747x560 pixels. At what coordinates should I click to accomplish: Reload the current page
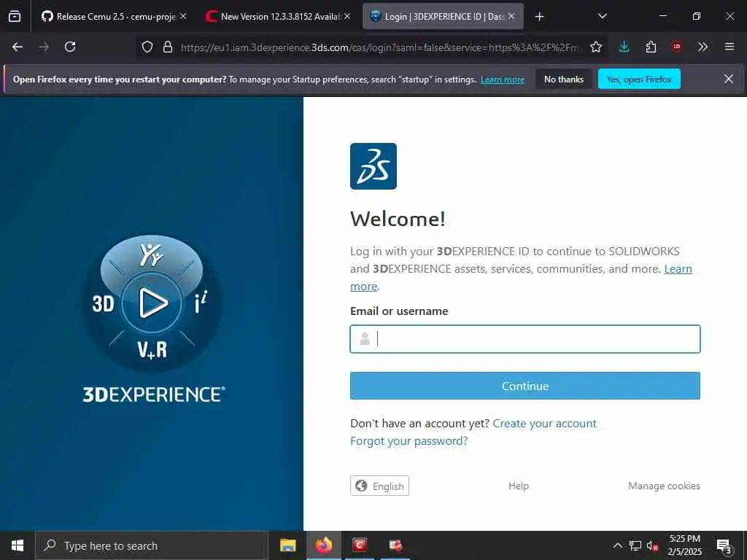pos(70,47)
